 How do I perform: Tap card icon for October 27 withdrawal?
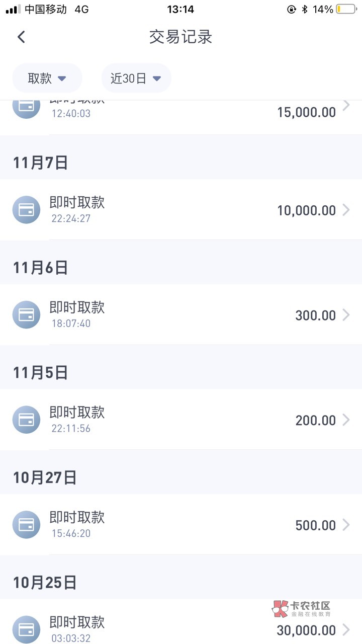[x=26, y=525]
